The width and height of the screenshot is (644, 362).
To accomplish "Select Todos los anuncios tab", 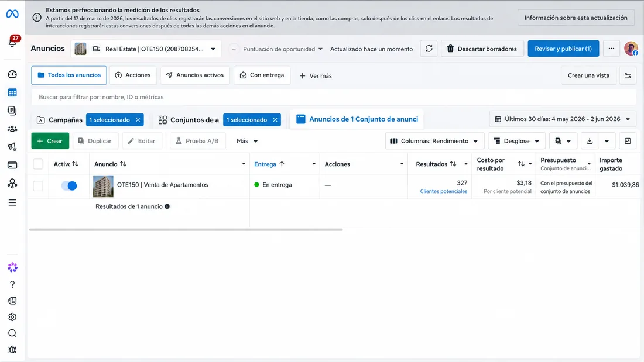I will click(x=69, y=75).
